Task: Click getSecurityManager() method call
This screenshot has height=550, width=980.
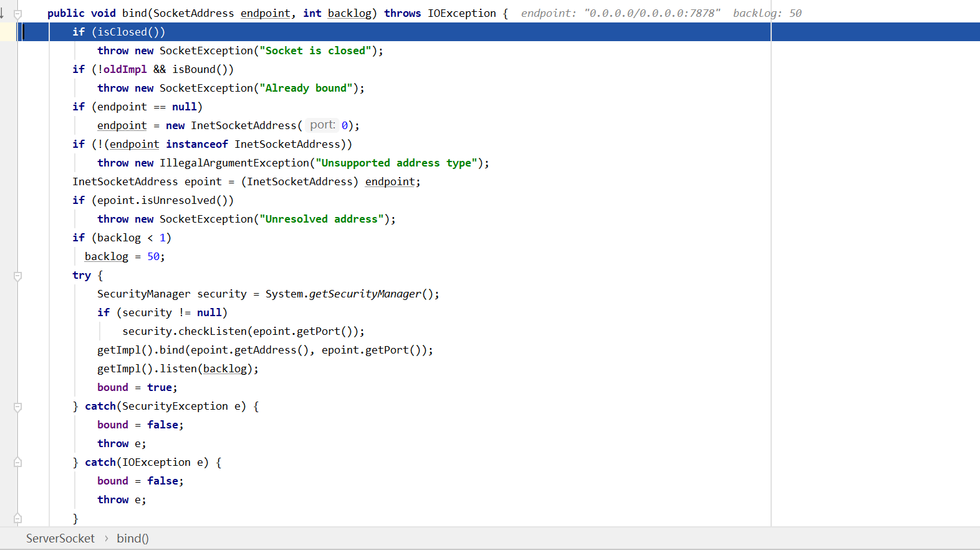Action: tap(372, 294)
